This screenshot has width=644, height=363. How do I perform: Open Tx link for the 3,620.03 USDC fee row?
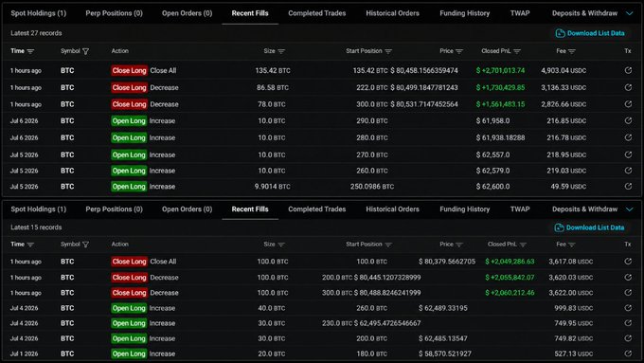coord(628,277)
